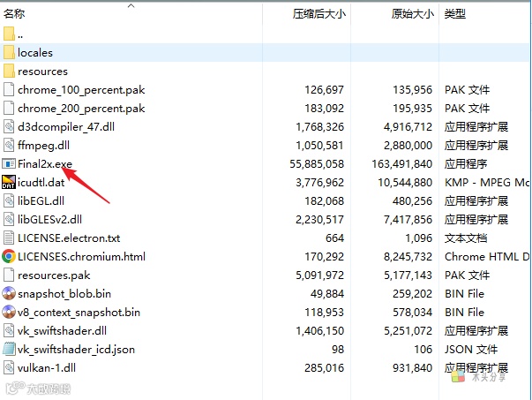Select the chrome_200_percent.pak file name
Image resolution: width=532 pixels, height=400 pixels.
pos(81,109)
